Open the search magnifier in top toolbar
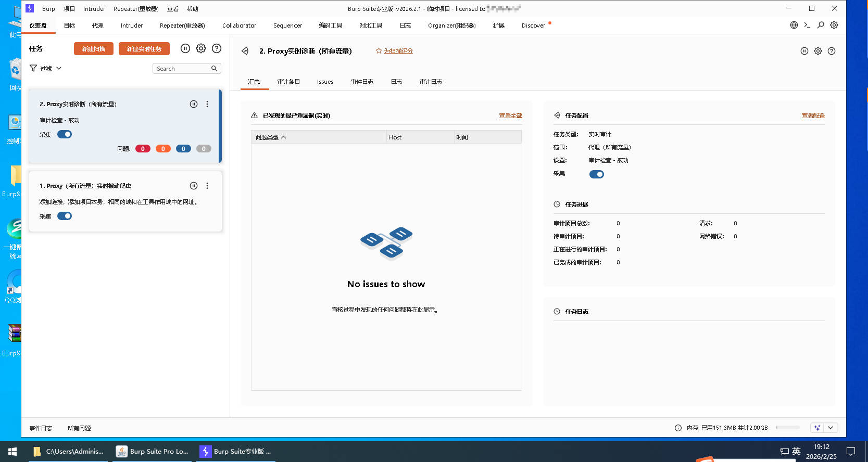This screenshot has width=868, height=462. pyautogui.click(x=821, y=25)
